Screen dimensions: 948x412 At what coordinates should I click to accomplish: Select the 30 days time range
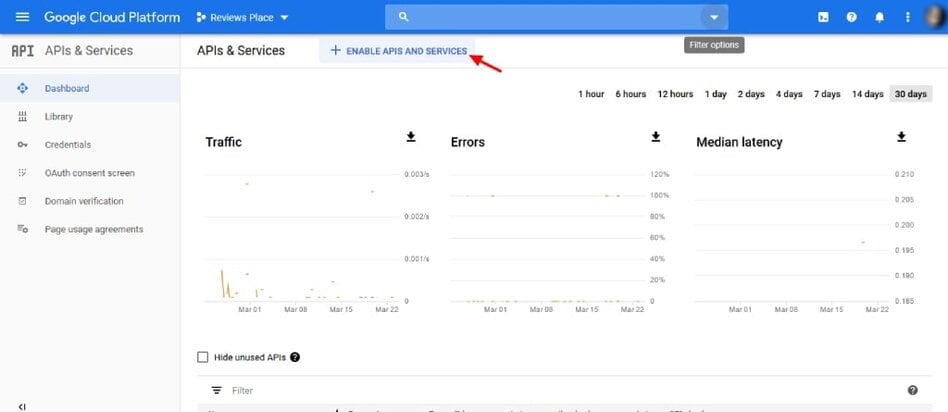pyautogui.click(x=911, y=94)
